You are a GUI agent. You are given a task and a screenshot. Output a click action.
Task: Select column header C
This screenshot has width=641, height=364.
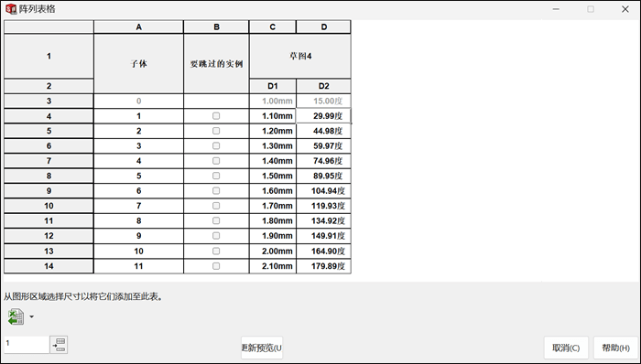coord(273,27)
